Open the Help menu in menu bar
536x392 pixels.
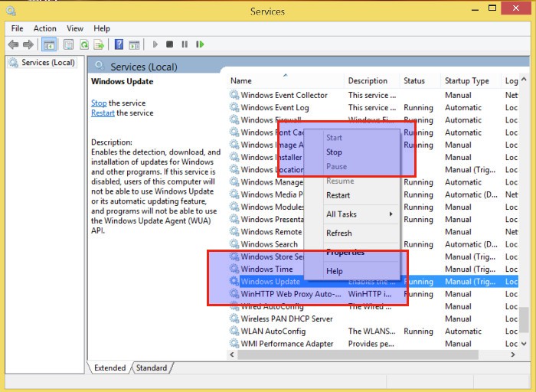tap(102, 28)
